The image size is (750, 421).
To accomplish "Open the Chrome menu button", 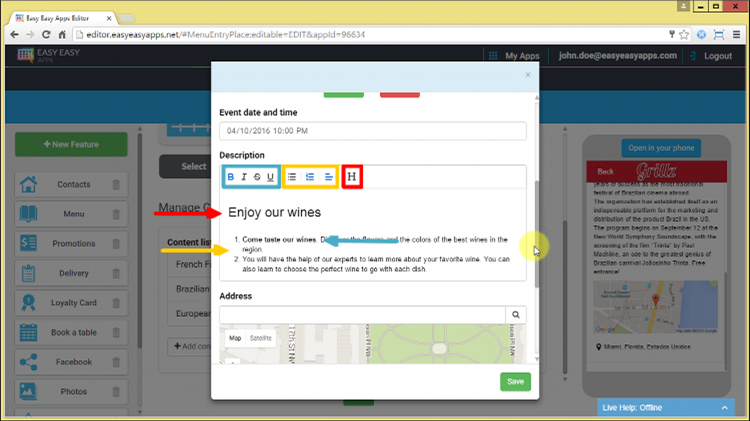I will [x=737, y=34].
